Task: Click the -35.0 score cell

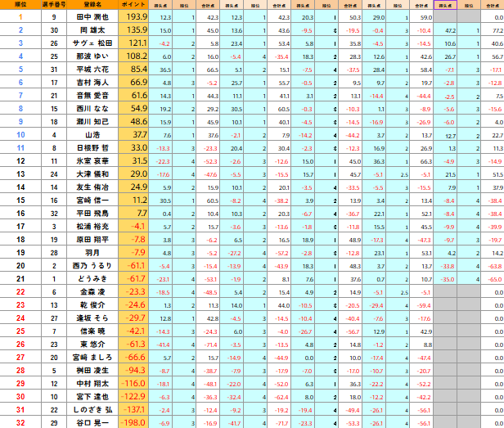Action: tap(445, 279)
